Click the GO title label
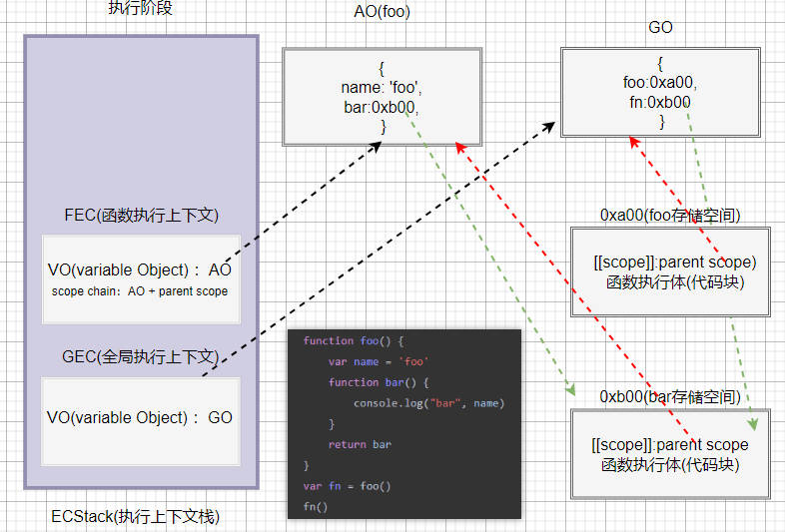Viewport: 785px width, 532px height. [660, 27]
